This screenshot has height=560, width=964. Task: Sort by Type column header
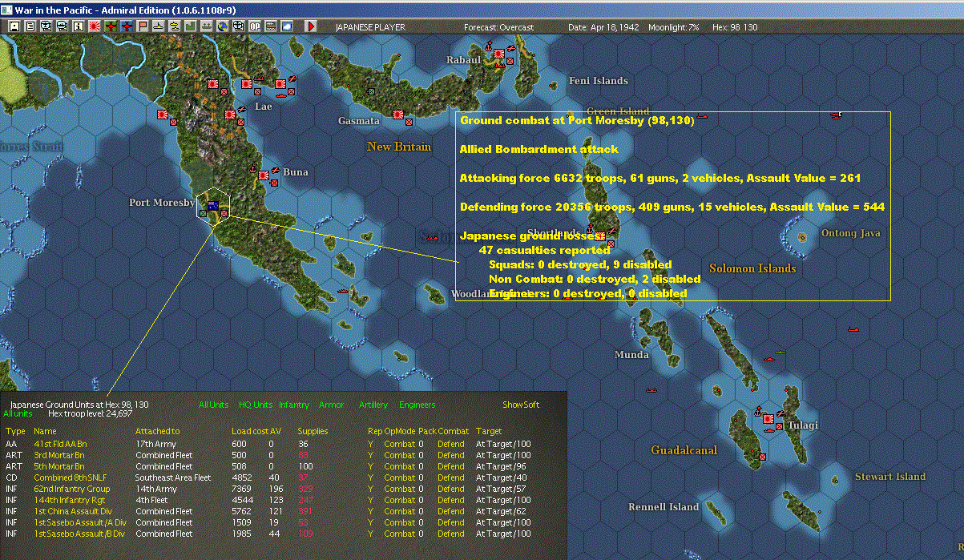click(x=15, y=432)
